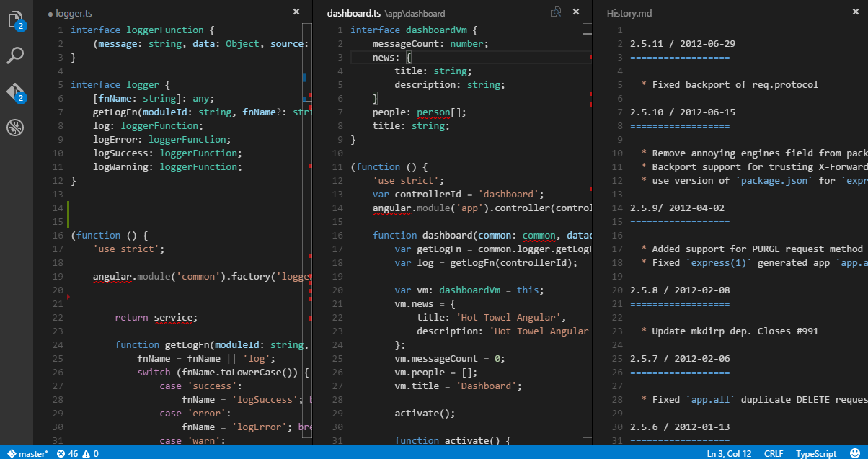The height and width of the screenshot is (459, 868).
Task: Open the Explorer view in the activity bar
Action: click(x=15, y=20)
